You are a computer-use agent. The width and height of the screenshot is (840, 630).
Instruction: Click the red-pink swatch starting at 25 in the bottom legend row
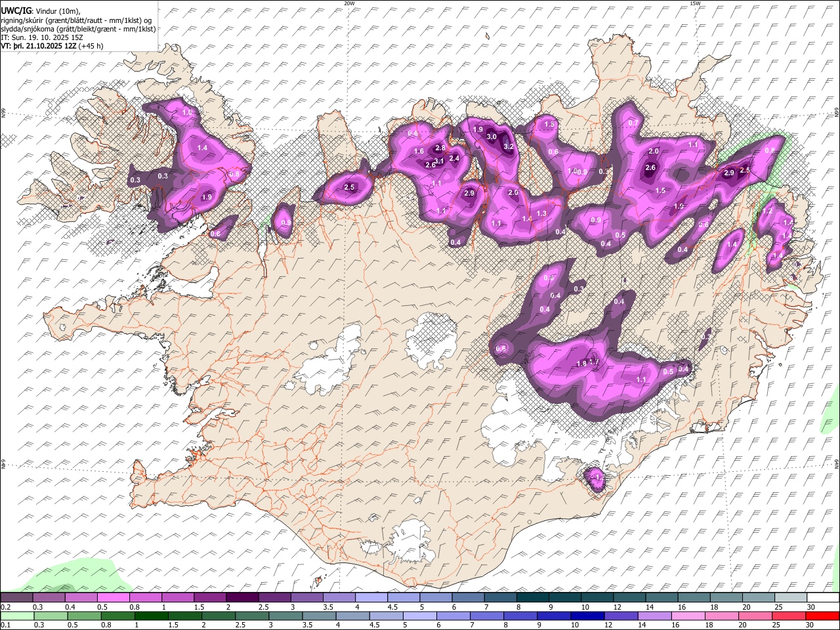click(x=788, y=616)
